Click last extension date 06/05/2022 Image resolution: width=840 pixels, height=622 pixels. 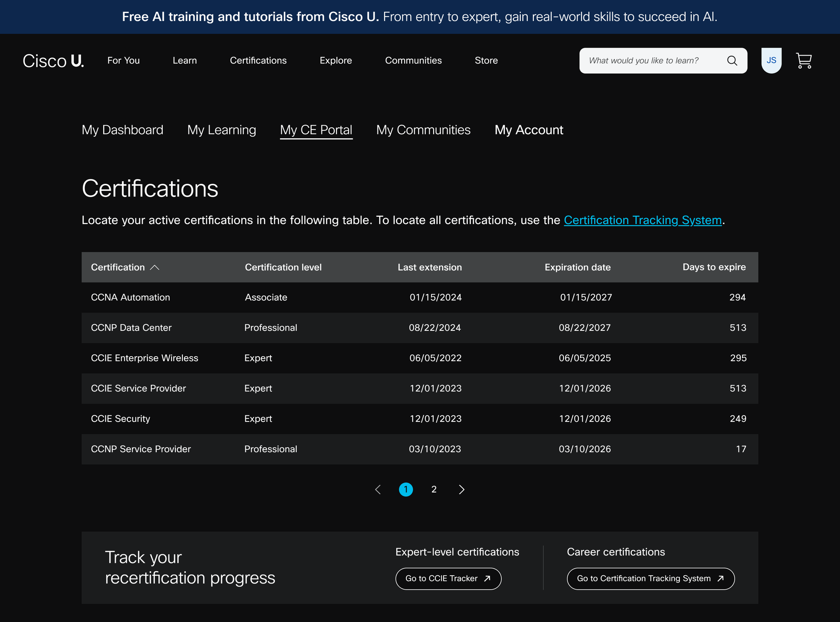pyautogui.click(x=435, y=358)
